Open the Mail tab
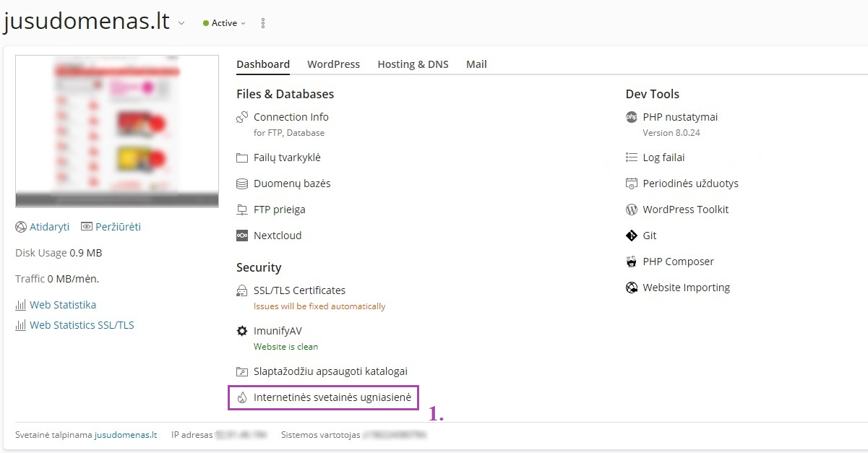This screenshot has width=868, height=453. click(x=476, y=64)
